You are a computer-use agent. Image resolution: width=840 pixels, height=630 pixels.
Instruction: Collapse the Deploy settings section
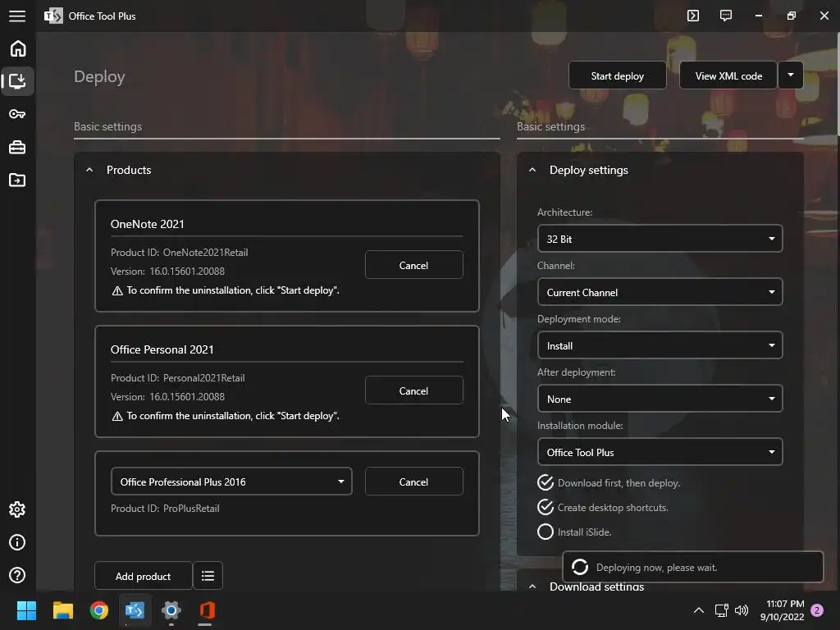pyautogui.click(x=532, y=170)
